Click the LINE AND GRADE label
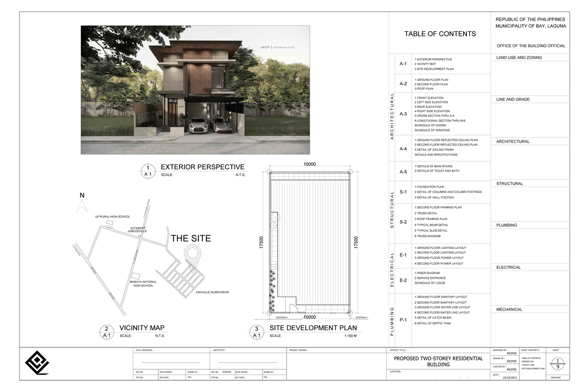The width and height of the screenshot is (588, 392). pyautogui.click(x=513, y=99)
